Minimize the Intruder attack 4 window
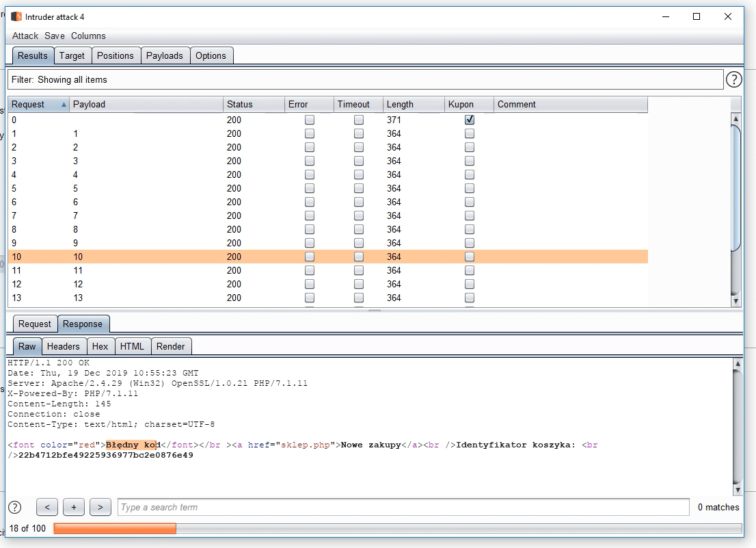 pos(666,16)
